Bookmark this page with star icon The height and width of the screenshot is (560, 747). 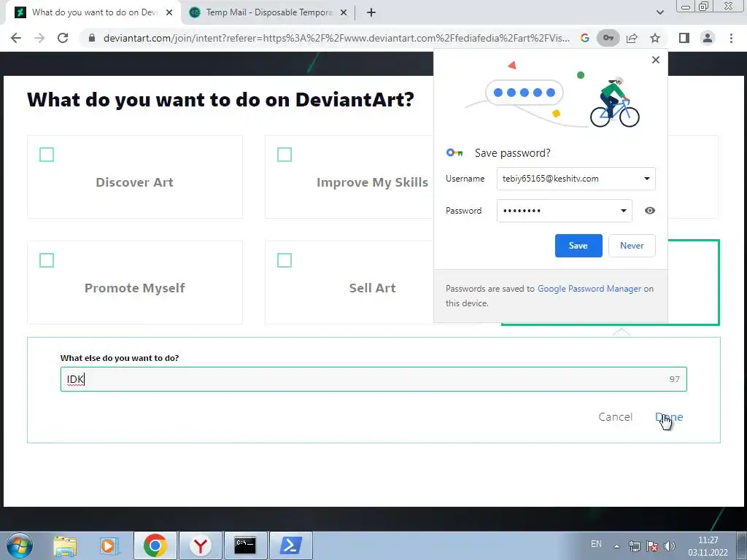pos(655,38)
